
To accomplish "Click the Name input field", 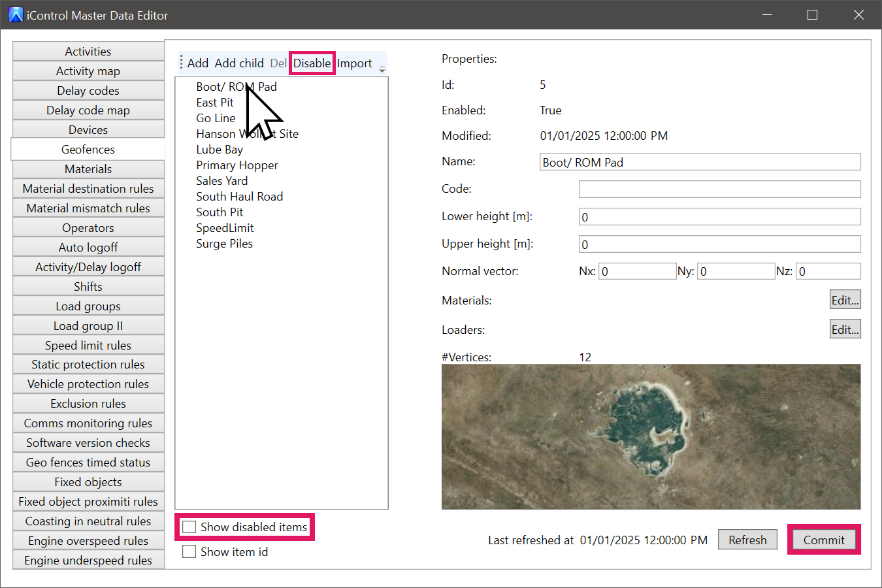I will pos(700,162).
